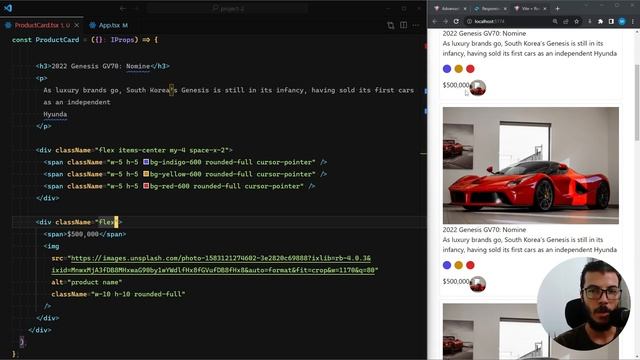Screen dimensions: 640x360
Task: Open the browser profile avatar
Action: click(x=622, y=21)
